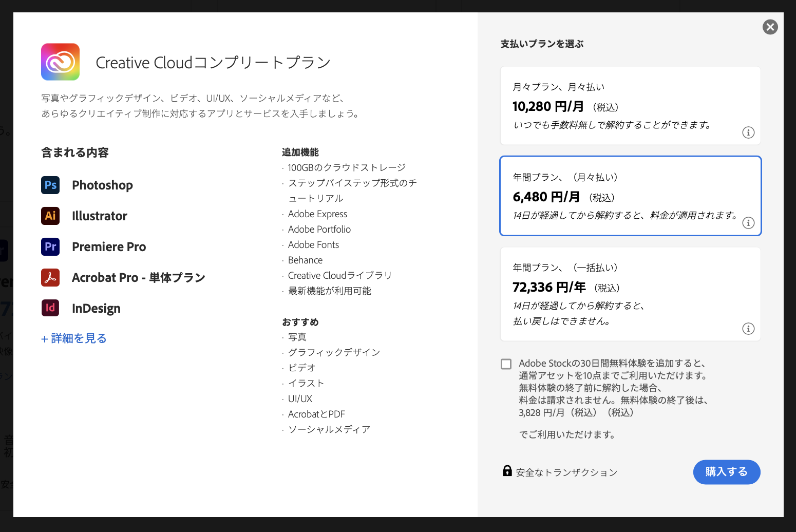Click the InDesign product name
This screenshot has width=796, height=532.
coord(97,309)
